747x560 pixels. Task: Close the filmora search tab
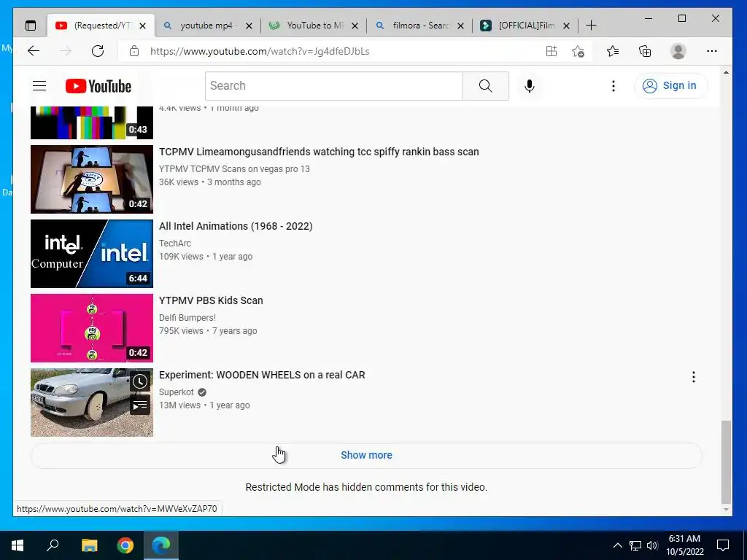[461, 26]
